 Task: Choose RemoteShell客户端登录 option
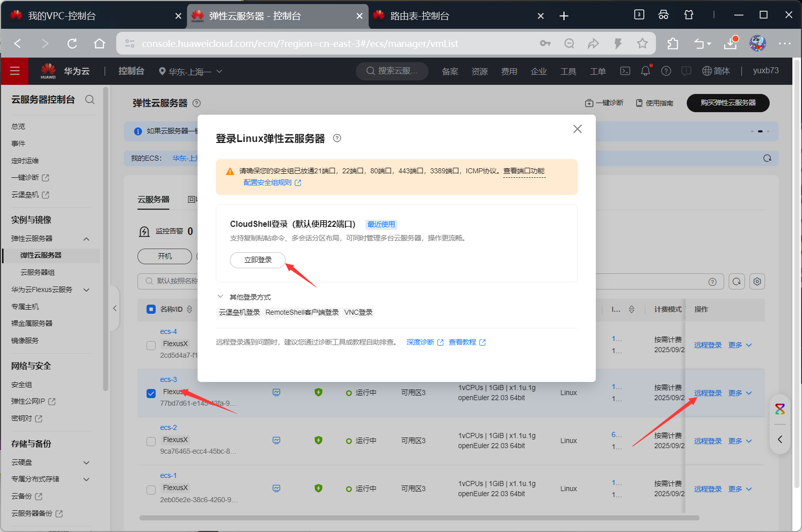302,312
